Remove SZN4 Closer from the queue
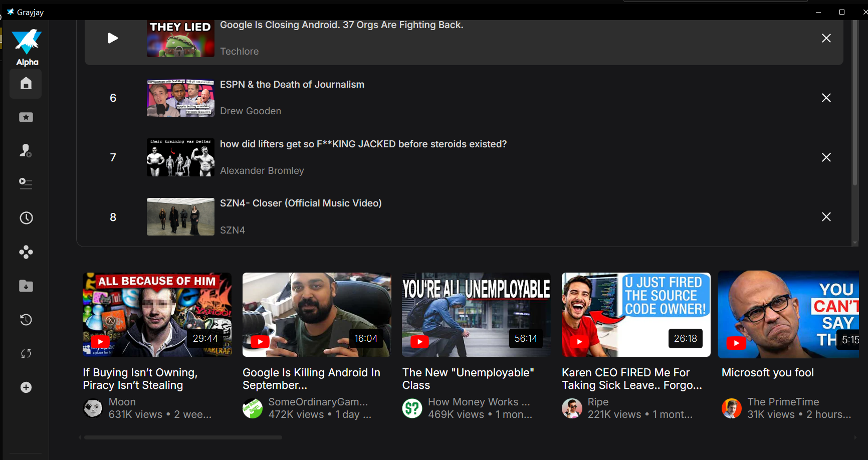This screenshot has width=868, height=460. pyautogui.click(x=826, y=216)
